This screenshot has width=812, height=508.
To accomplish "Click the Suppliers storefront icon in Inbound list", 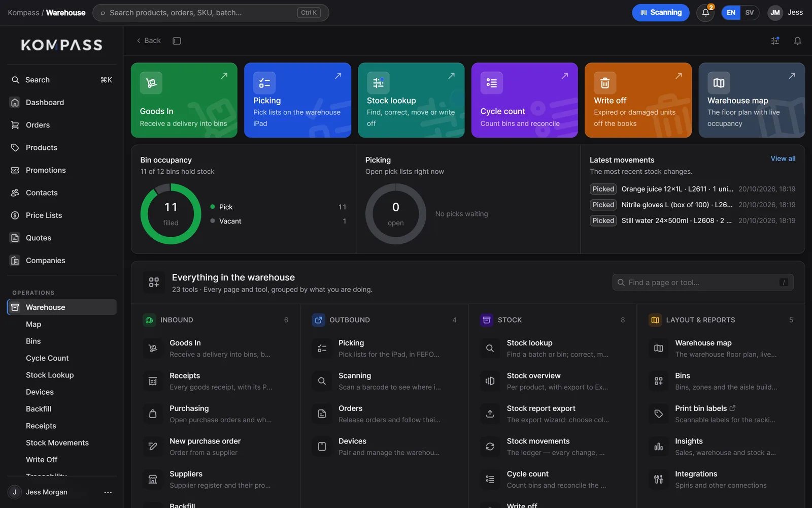I will point(153,479).
